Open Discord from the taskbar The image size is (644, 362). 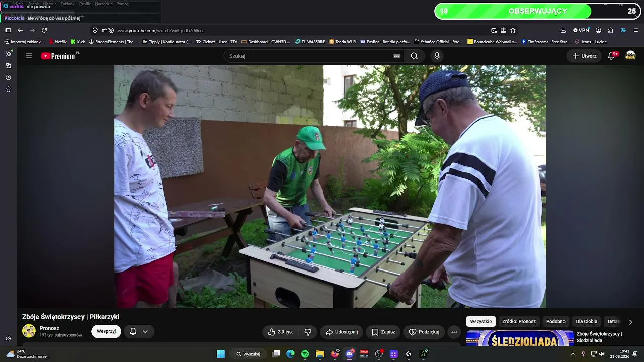pyautogui.click(x=349, y=354)
